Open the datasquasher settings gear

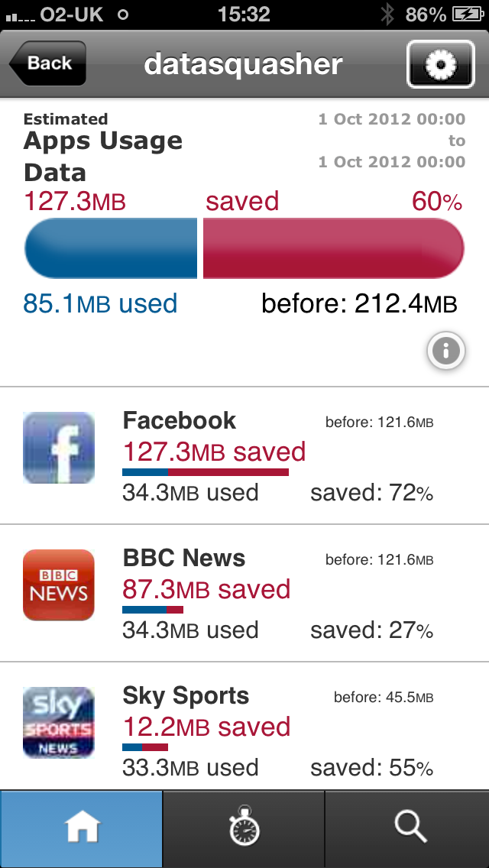441,64
